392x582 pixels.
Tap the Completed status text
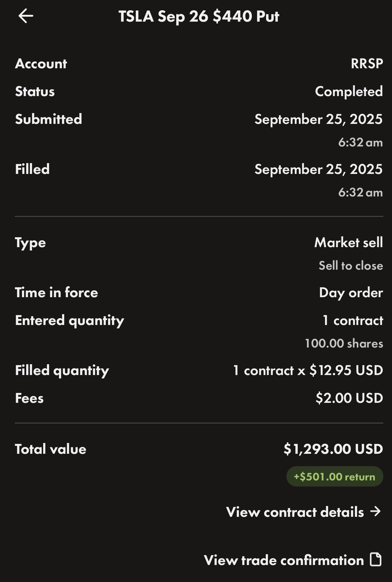[x=349, y=91]
